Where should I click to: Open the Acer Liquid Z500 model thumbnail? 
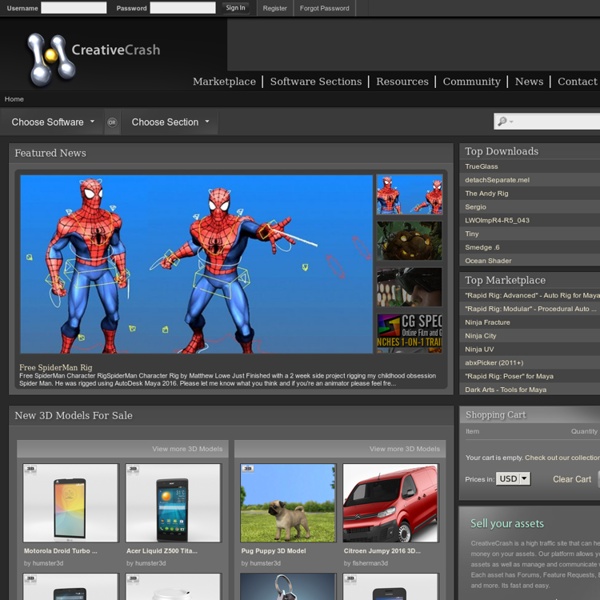(173, 503)
